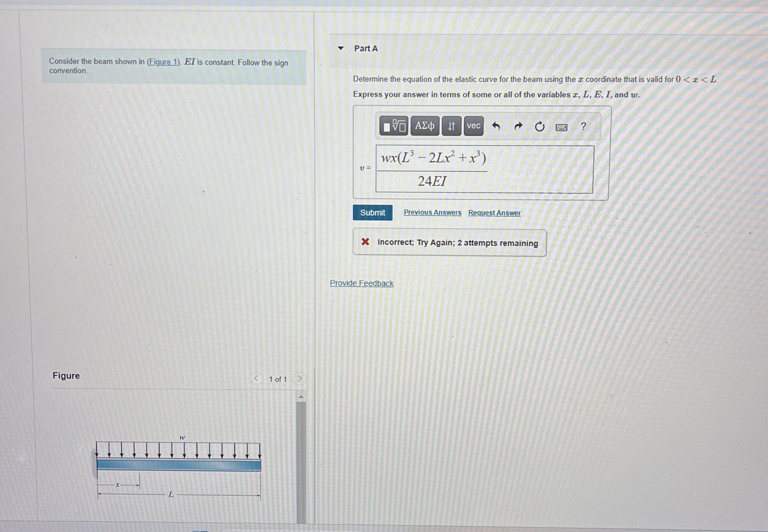The image size is (768, 532).
Task: Select the Figure section label
Action: pyautogui.click(x=66, y=376)
